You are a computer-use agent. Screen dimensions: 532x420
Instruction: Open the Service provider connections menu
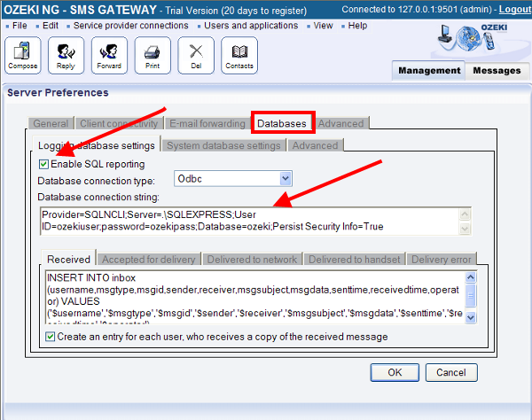coord(130,26)
